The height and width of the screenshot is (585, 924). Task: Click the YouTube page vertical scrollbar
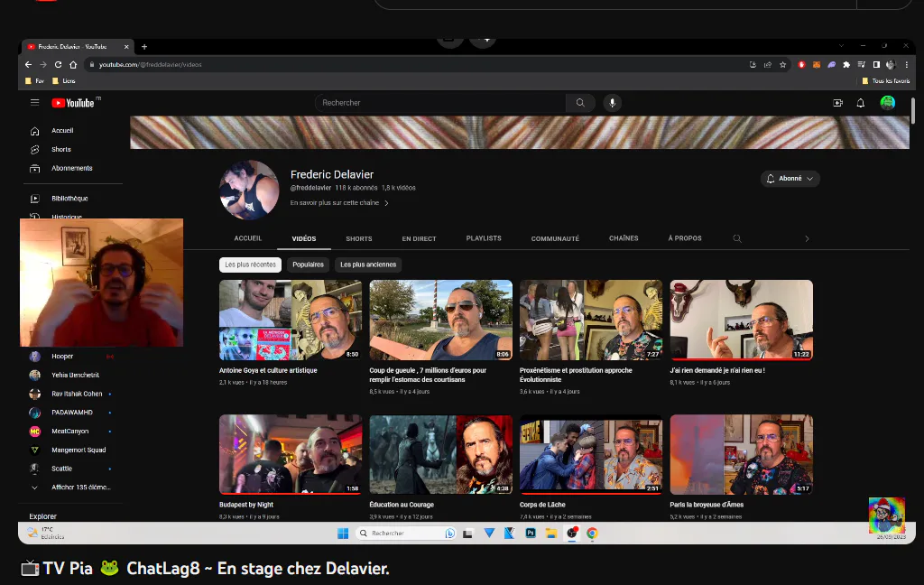pyautogui.click(x=913, y=110)
